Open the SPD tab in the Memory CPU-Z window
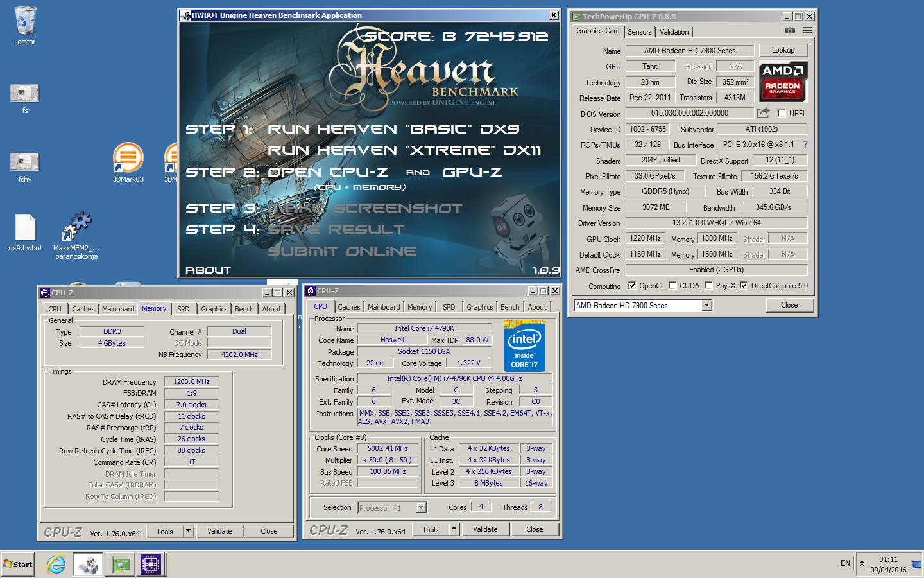 183,309
